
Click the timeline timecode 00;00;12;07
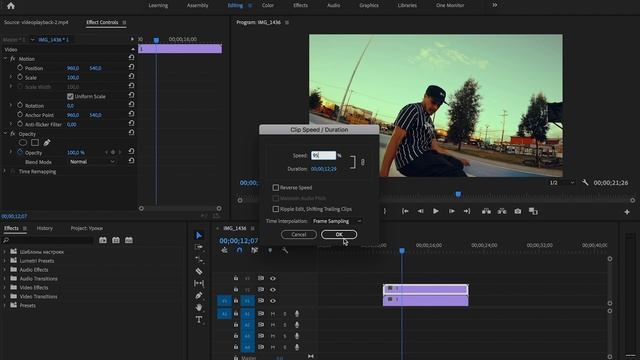coord(239,240)
